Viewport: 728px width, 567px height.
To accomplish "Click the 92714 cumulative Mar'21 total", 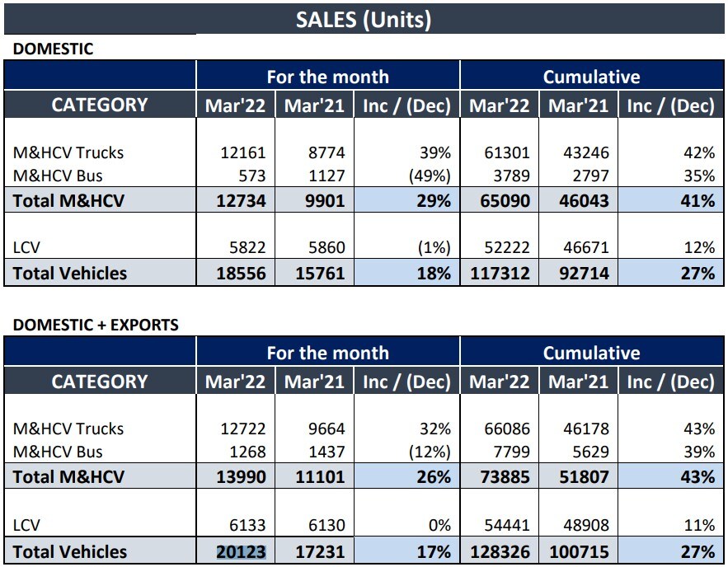I will point(582,273).
